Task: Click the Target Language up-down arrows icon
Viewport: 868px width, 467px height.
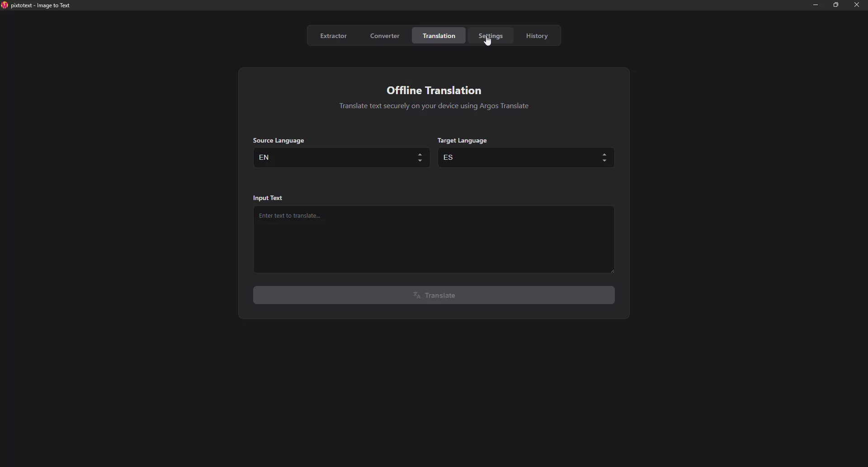Action: (x=605, y=158)
